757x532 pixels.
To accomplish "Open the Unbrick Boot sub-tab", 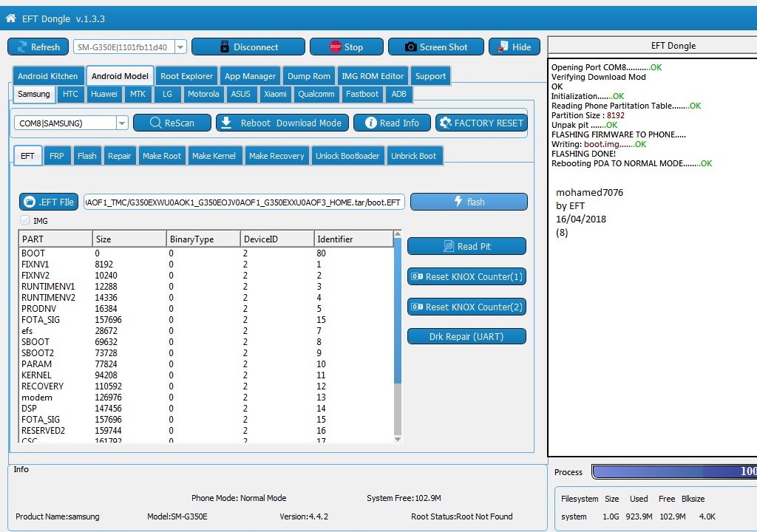I will click(414, 155).
